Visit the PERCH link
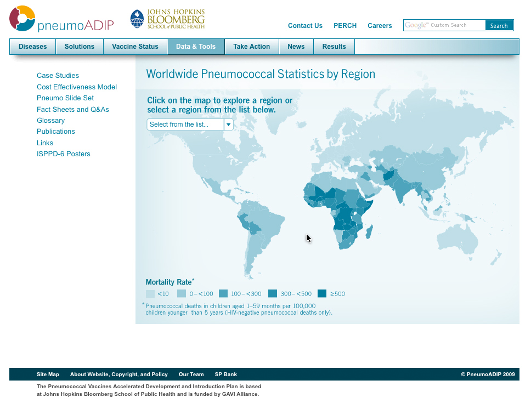 coord(345,26)
